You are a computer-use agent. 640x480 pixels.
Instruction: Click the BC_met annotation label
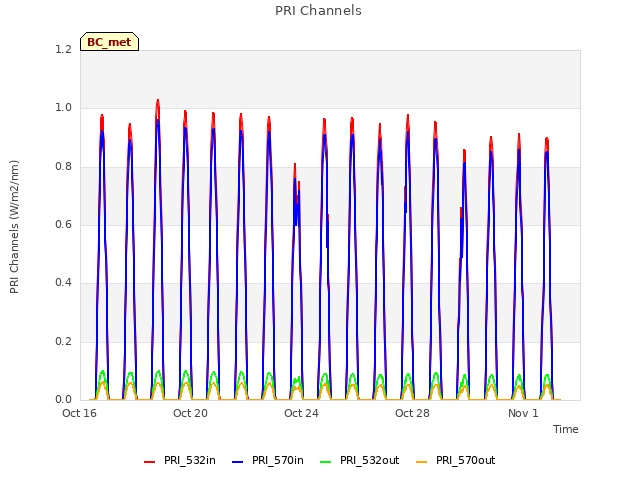[109, 42]
